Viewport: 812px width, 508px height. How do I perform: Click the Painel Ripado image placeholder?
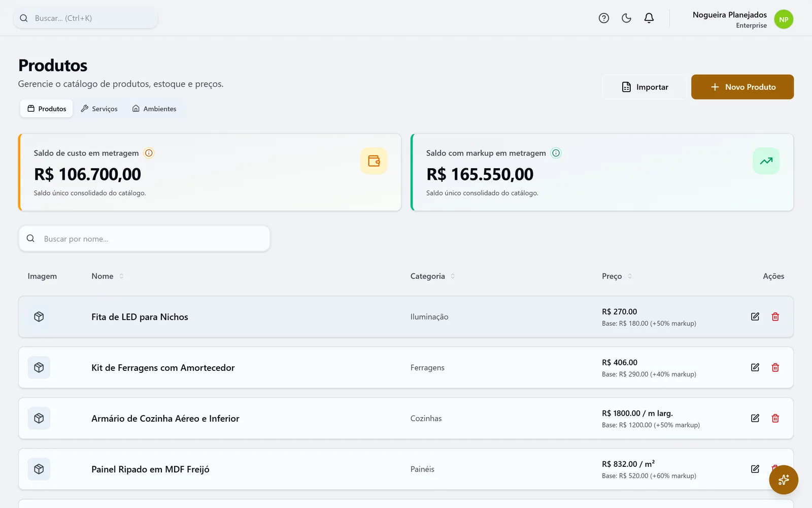point(39,469)
